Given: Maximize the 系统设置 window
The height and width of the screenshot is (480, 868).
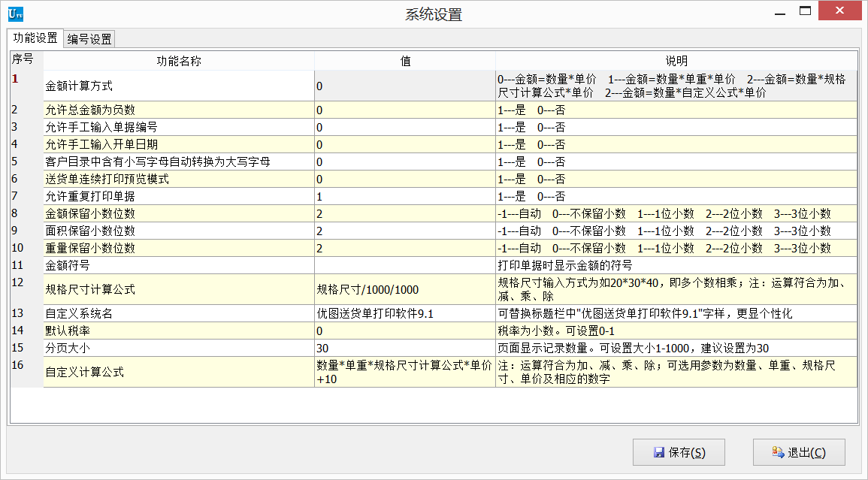Looking at the screenshot, I should tap(805, 11).
